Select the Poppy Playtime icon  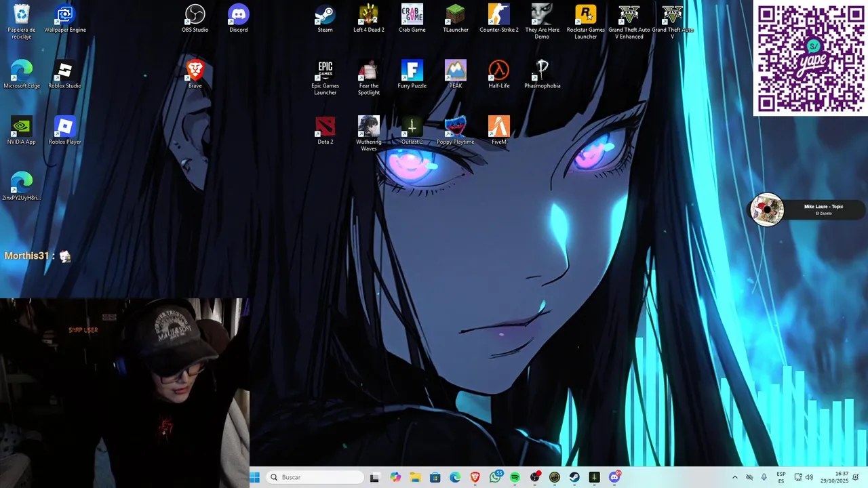(456, 131)
